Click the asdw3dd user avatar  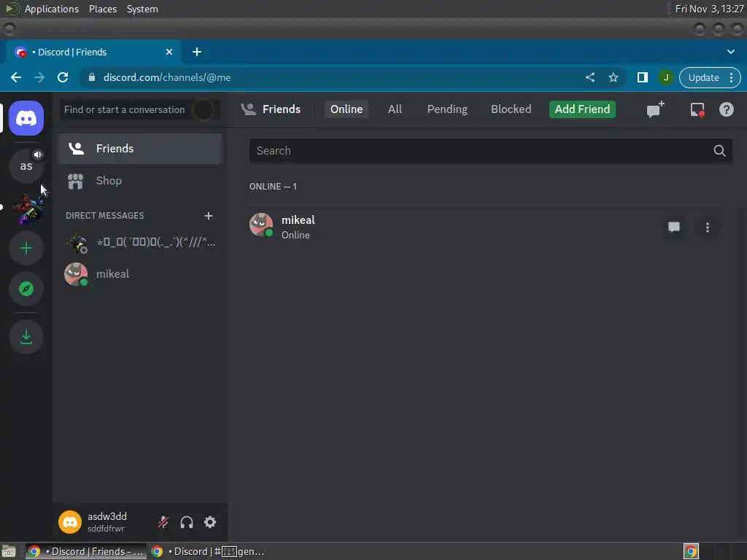pos(70,522)
